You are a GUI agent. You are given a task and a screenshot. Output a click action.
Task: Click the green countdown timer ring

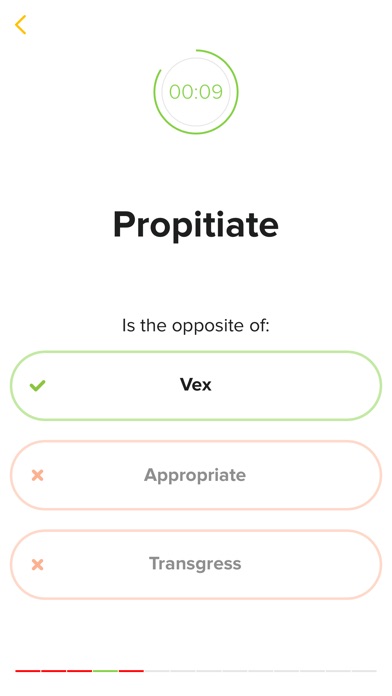(196, 92)
